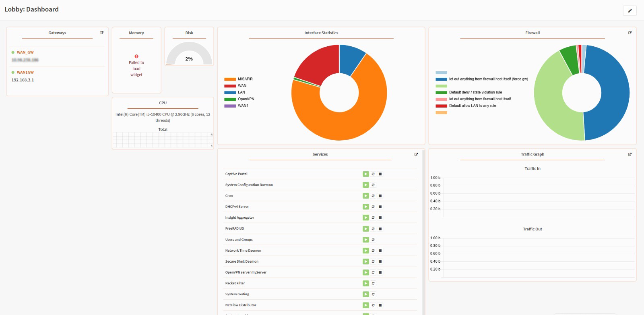Click the WAN1GW gateway name
Image resolution: width=644 pixels, height=315 pixels.
click(x=25, y=73)
